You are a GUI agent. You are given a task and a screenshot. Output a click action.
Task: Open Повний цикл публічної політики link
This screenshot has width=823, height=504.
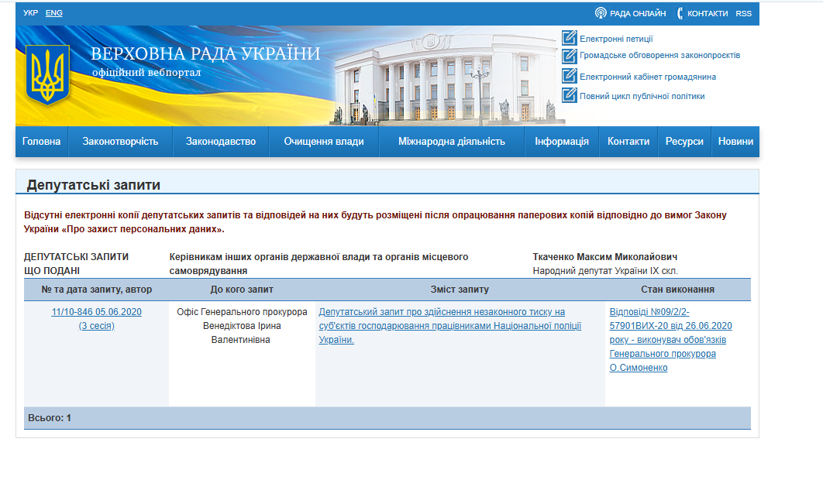pyautogui.click(x=642, y=96)
